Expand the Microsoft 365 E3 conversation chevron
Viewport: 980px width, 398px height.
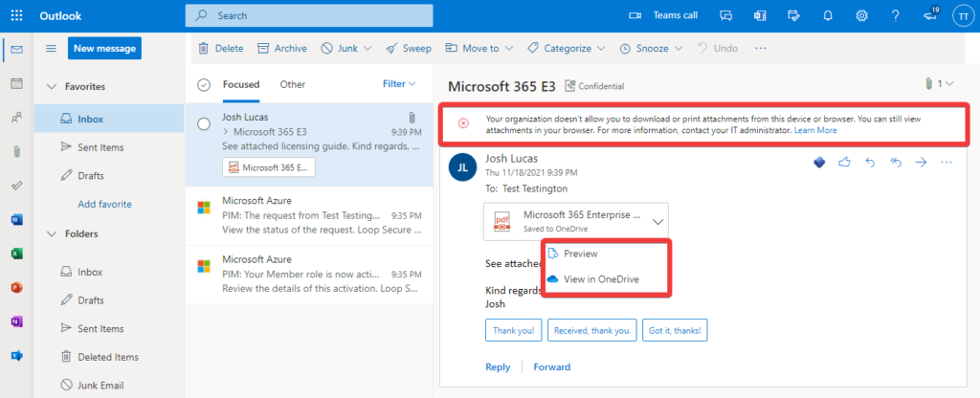(x=226, y=132)
